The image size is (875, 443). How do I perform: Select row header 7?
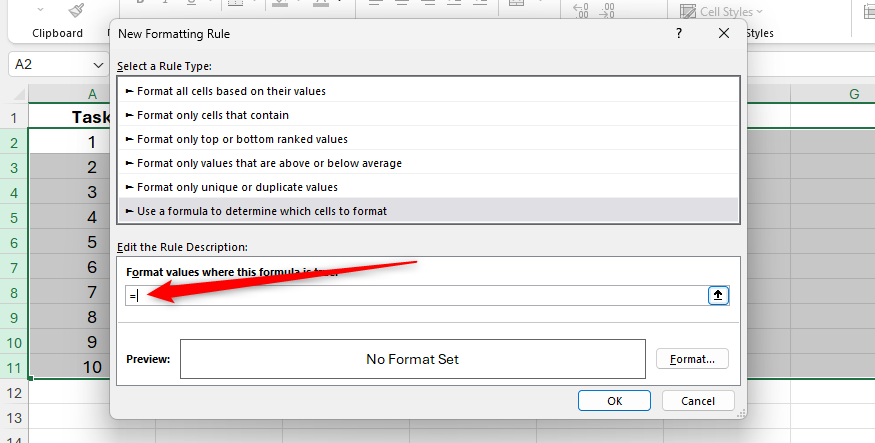pos(14,267)
